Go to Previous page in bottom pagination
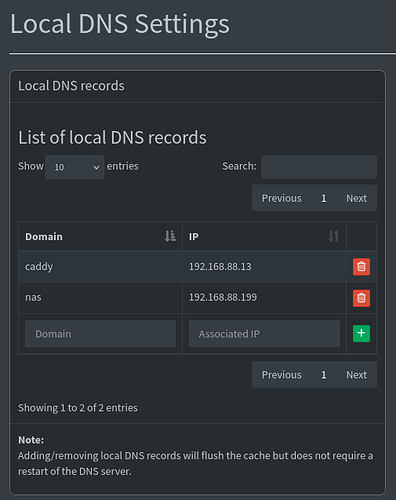The height and width of the screenshot is (500, 396). 282,375
